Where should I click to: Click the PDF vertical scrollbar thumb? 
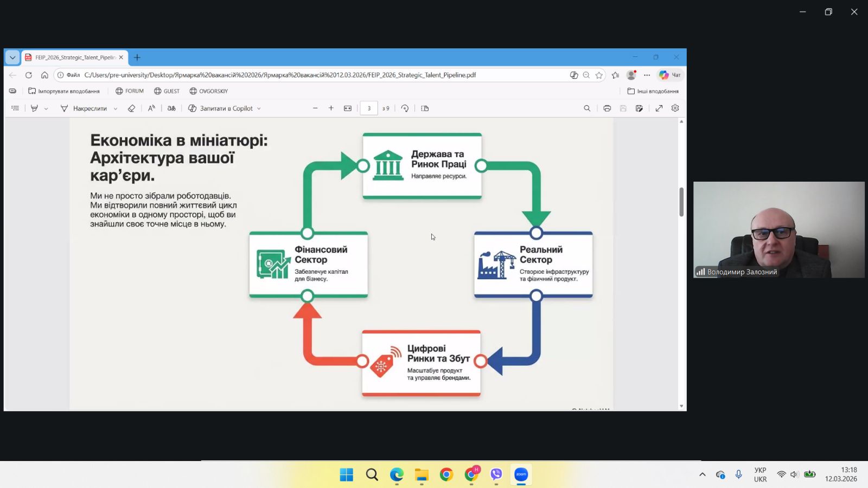click(x=681, y=202)
